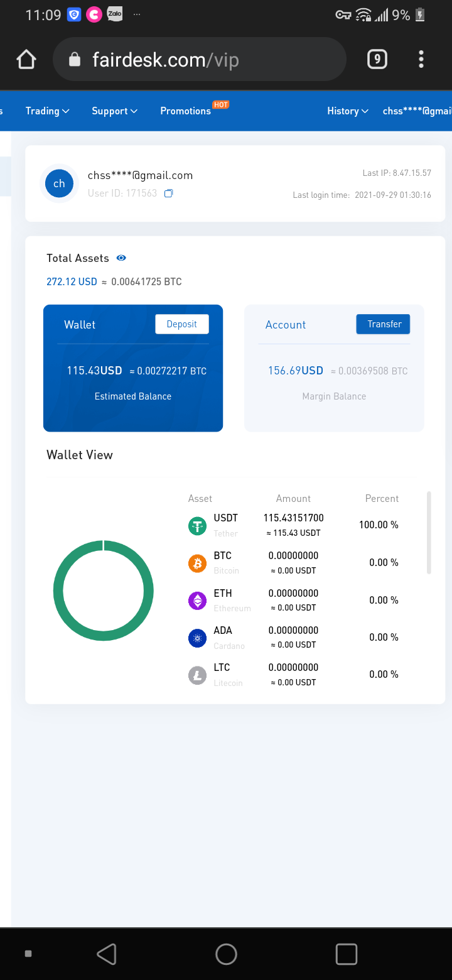Tap the browser home icon

click(x=26, y=60)
